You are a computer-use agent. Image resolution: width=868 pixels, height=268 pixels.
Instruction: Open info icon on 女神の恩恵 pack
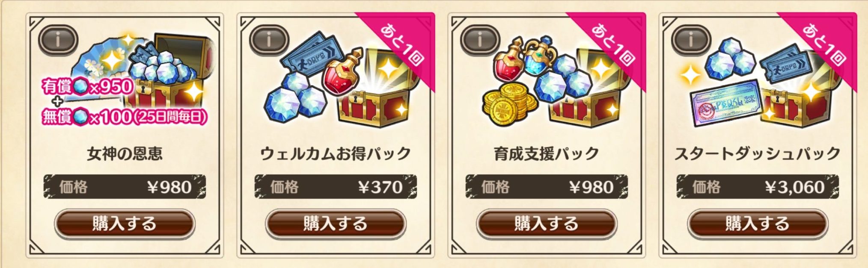(x=58, y=40)
